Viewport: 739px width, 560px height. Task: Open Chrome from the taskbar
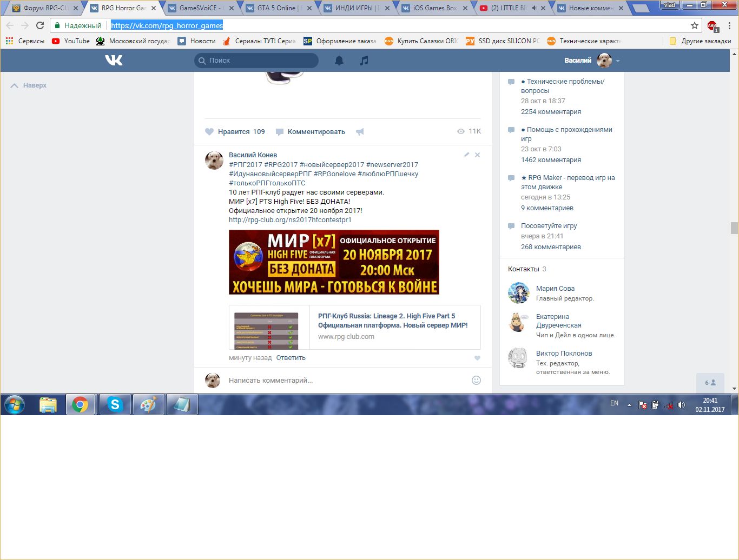[80, 404]
